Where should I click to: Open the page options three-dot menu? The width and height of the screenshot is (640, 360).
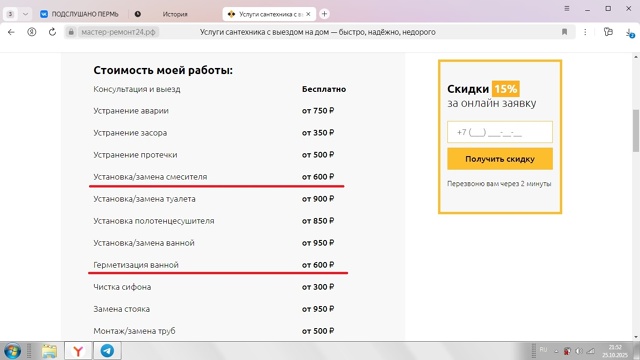(x=585, y=32)
